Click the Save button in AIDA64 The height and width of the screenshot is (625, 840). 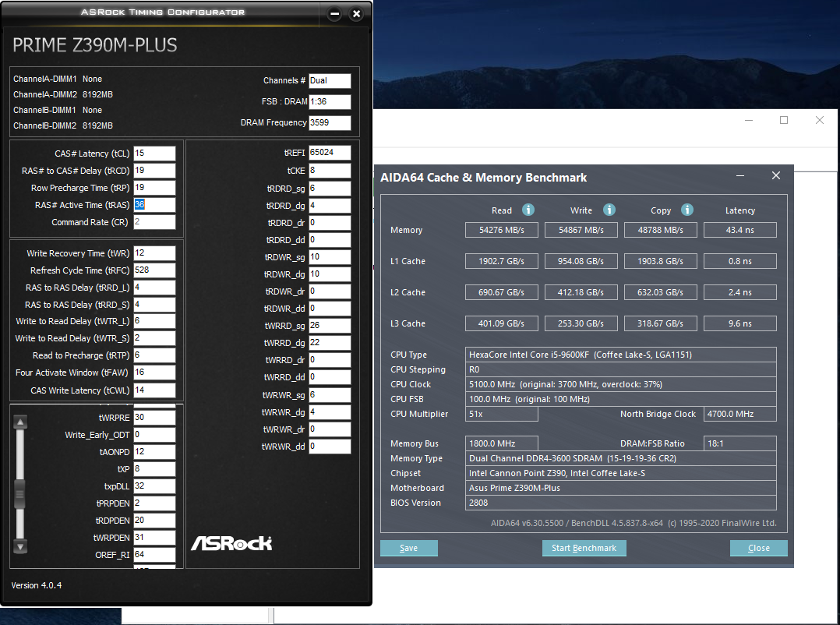409,548
